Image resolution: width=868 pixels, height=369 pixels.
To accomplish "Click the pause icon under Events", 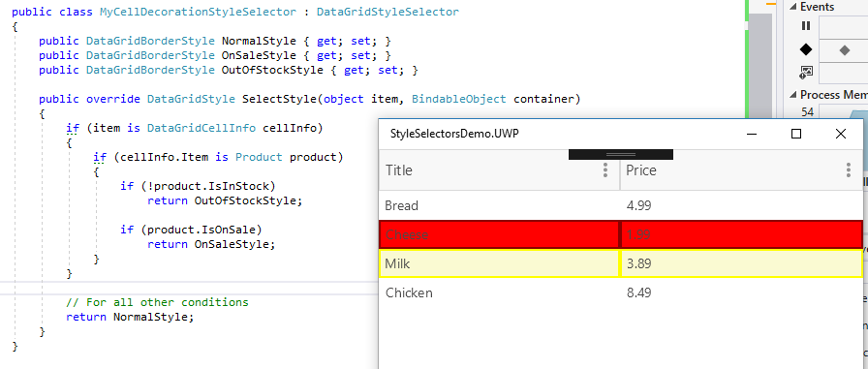I will 806,26.
